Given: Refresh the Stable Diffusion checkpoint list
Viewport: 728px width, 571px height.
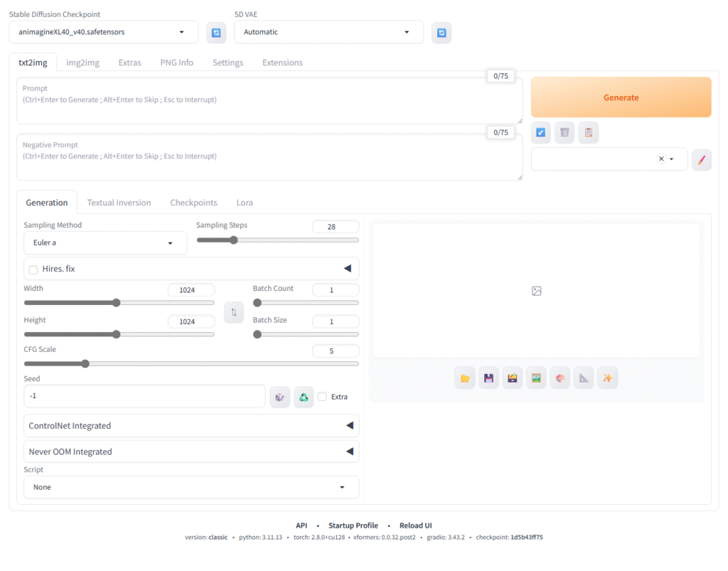Looking at the screenshot, I should pos(216,33).
